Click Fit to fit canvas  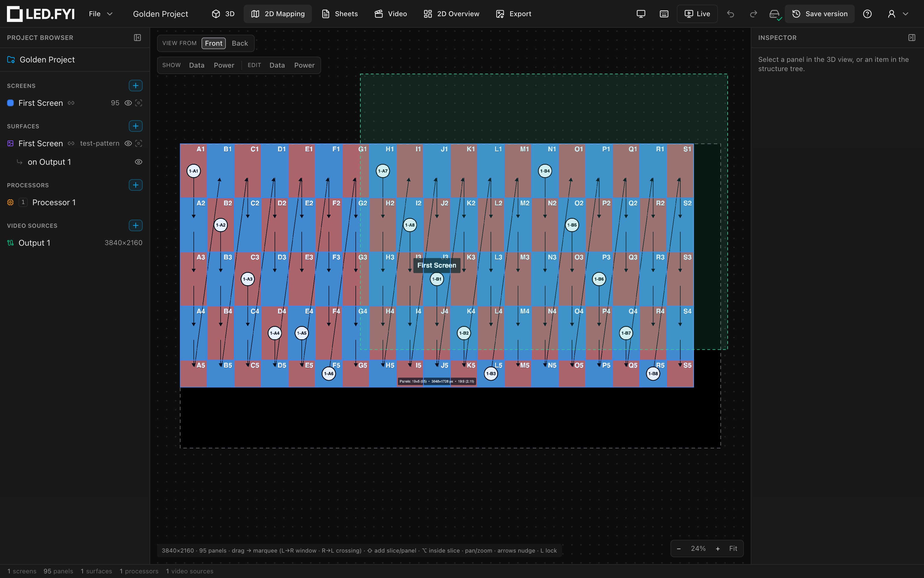point(733,549)
